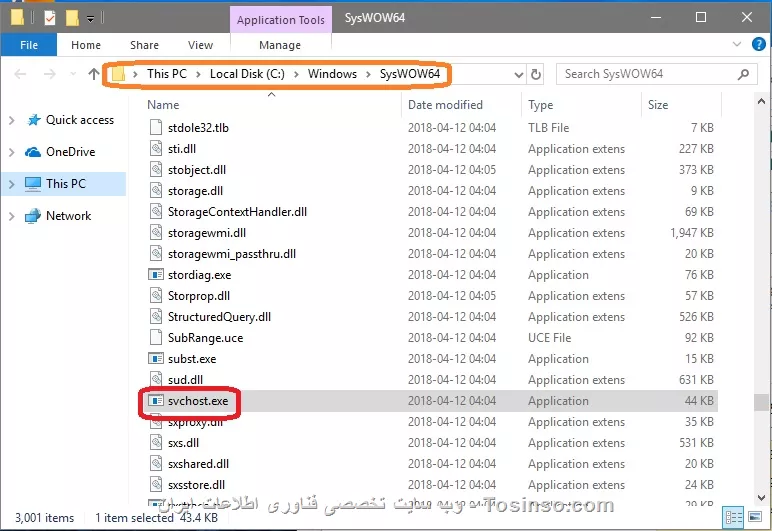Image resolution: width=772 pixels, height=531 pixels.
Task: Click This PC in the address bar
Action: coord(166,74)
